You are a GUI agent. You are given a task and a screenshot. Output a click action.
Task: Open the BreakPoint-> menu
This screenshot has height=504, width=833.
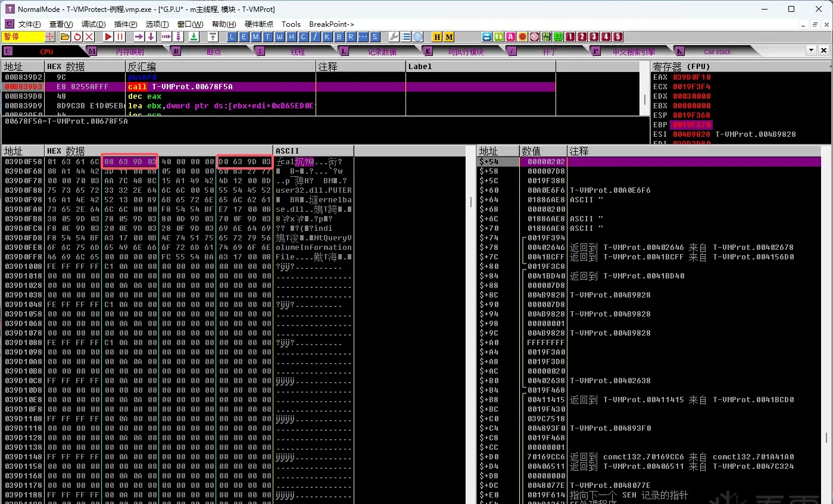(332, 24)
